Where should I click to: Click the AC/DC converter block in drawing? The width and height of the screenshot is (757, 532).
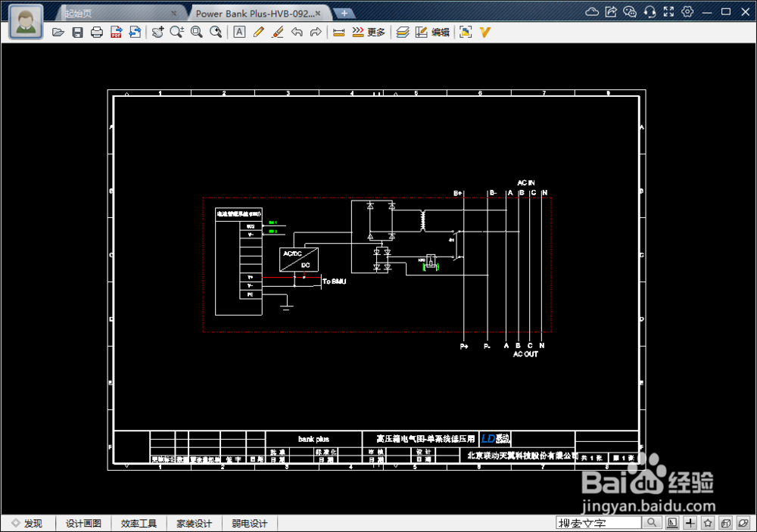(299, 260)
